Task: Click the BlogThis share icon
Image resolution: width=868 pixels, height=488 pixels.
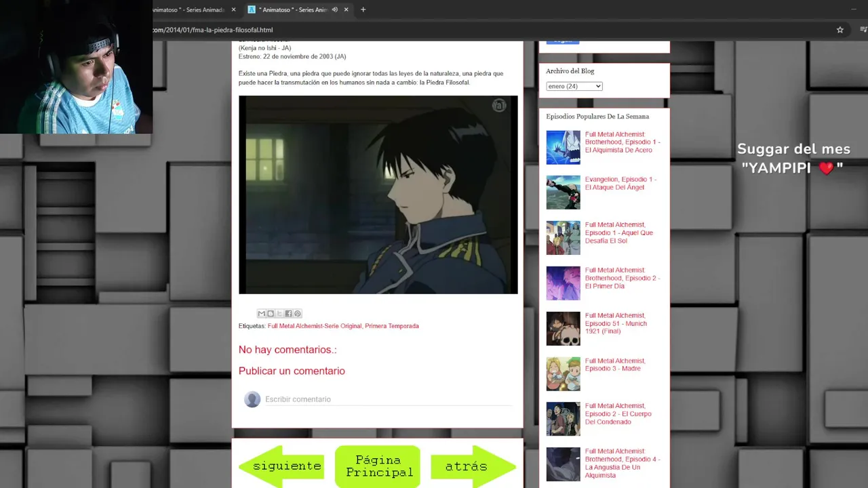Action: (x=271, y=314)
